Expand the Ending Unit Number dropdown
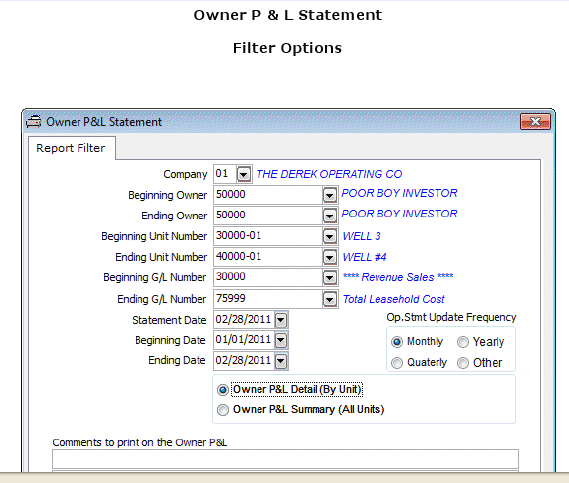The height and width of the screenshot is (483, 569). 329,258
